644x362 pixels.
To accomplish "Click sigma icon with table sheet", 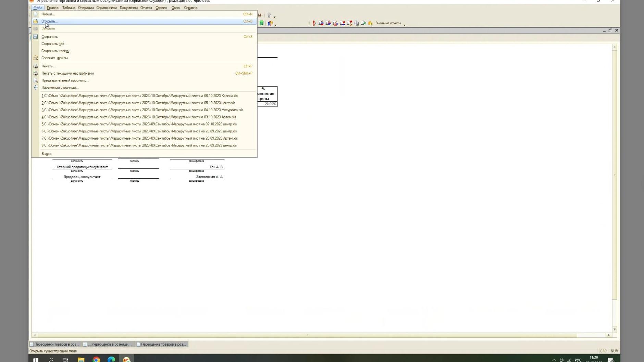I will (357, 23).
